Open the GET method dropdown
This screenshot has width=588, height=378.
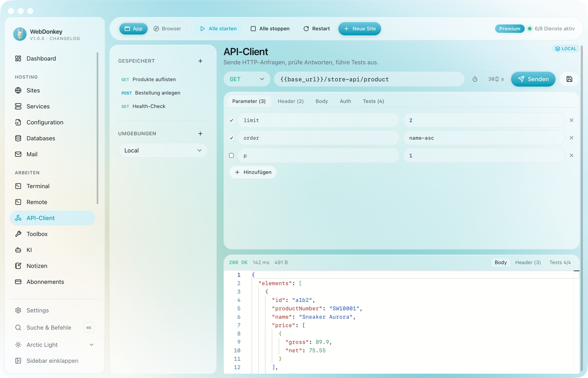coord(247,79)
